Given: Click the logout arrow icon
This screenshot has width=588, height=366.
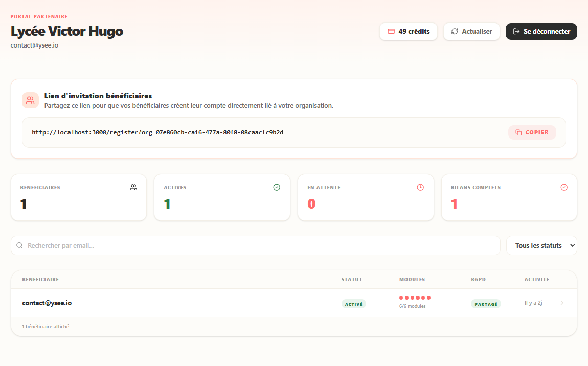Looking at the screenshot, I should point(516,31).
